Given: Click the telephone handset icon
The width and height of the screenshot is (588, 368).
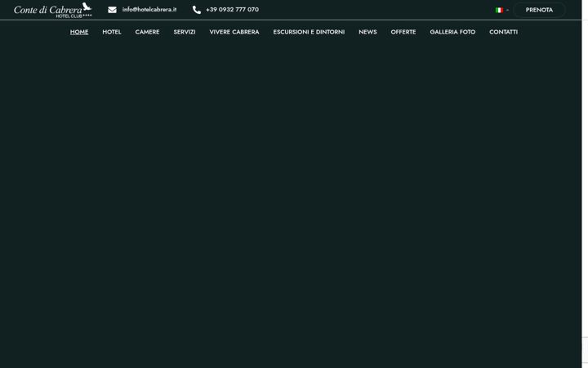Looking at the screenshot, I should [x=197, y=10].
